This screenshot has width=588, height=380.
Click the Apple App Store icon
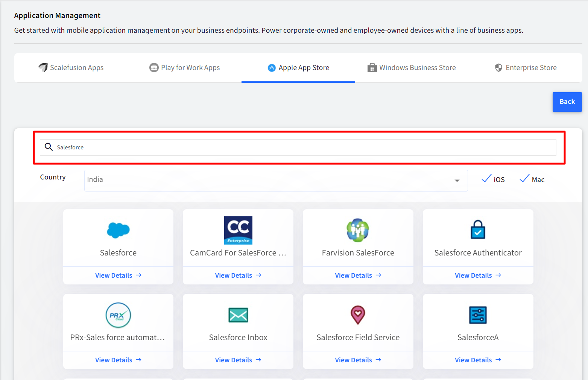pos(272,68)
